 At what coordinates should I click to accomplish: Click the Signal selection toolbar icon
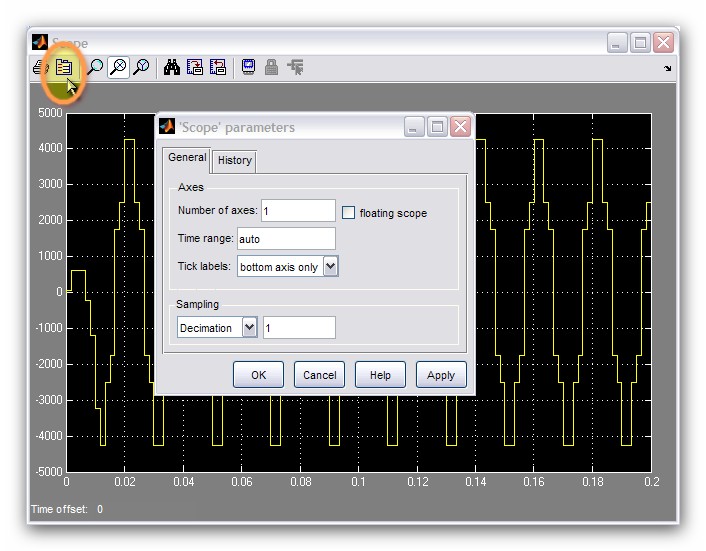(295, 68)
